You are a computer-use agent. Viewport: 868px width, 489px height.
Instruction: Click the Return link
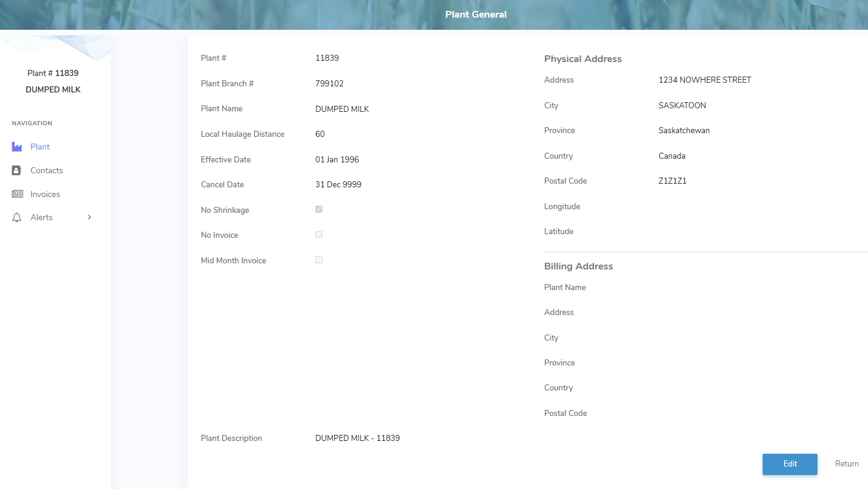[x=847, y=463]
